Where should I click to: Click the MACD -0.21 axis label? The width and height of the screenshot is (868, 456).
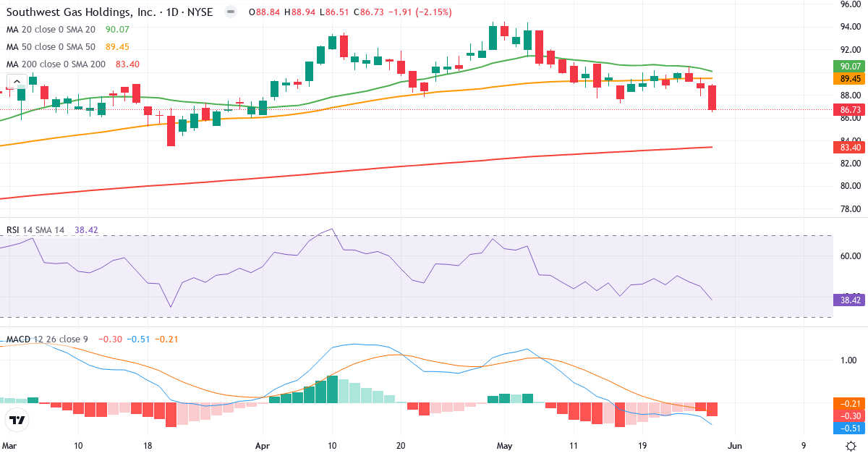[850, 403]
